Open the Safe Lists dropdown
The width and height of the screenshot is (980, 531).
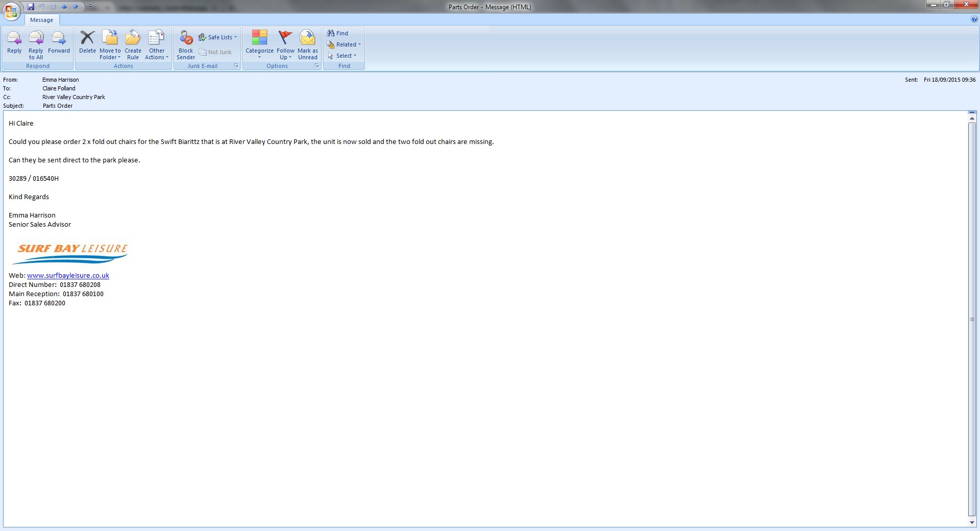point(218,37)
